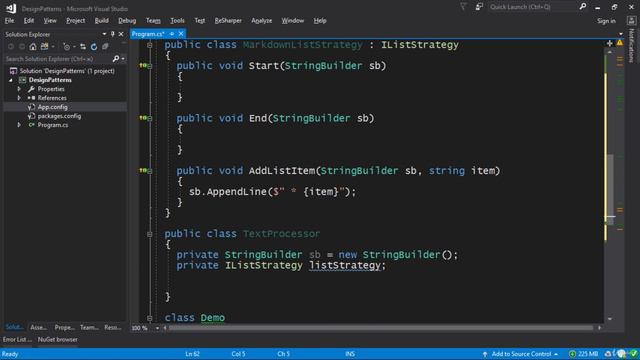Open the File menu
The width and height of the screenshot is (640, 360).
(9, 20)
